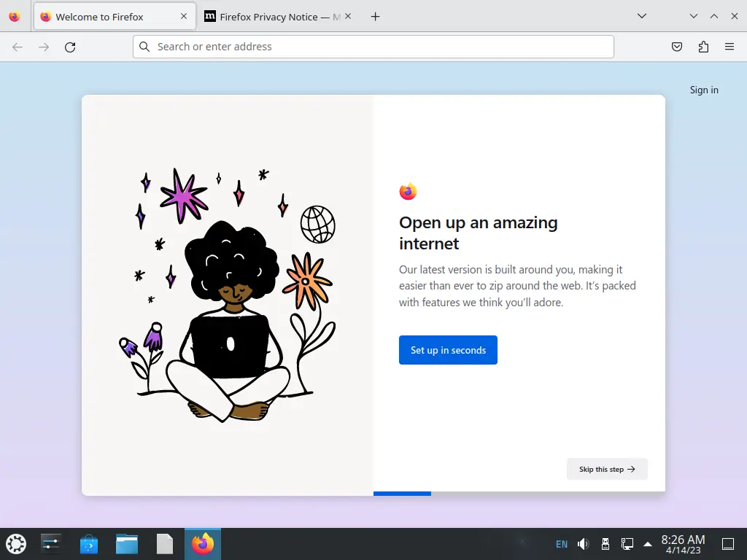Viewport: 747px width, 560px height.
Task: Click the Sign in link
Action: coord(704,90)
